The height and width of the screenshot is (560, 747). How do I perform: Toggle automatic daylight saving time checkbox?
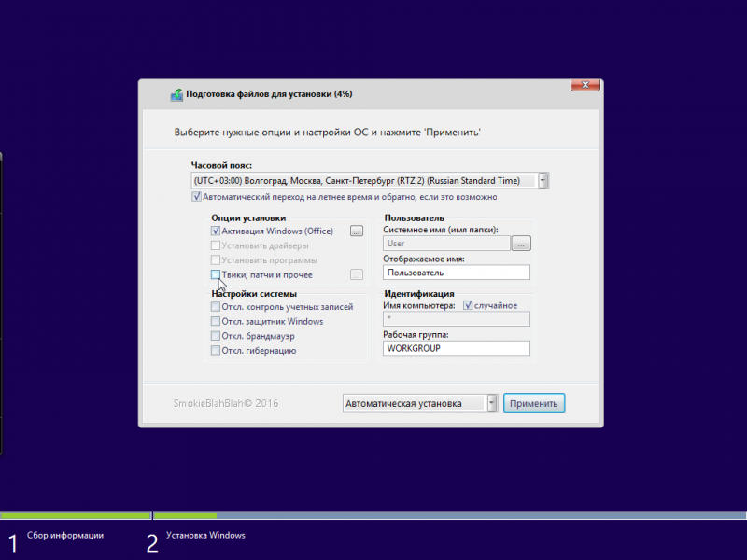click(x=196, y=197)
